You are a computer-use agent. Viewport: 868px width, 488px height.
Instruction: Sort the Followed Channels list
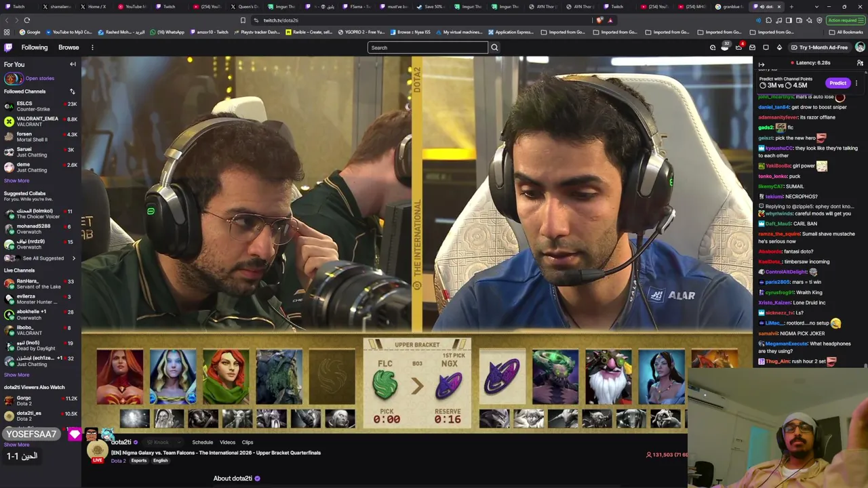pyautogui.click(x=72, y=91)
